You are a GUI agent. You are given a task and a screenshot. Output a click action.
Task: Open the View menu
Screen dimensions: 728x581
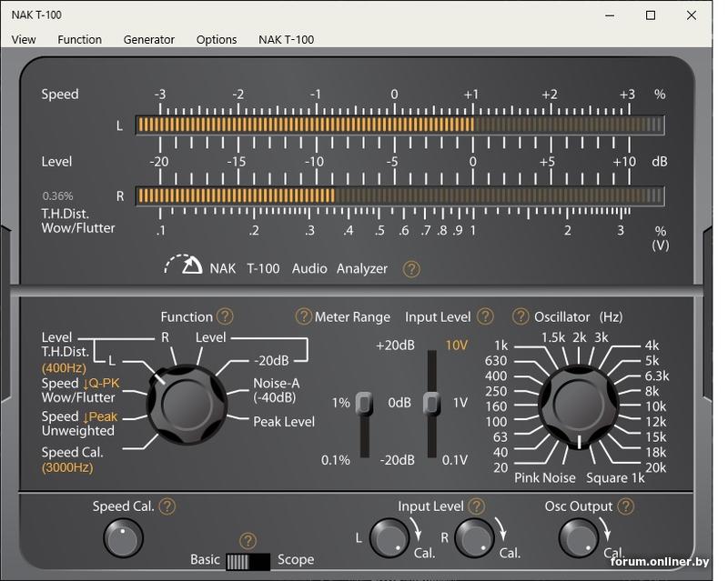24,39
